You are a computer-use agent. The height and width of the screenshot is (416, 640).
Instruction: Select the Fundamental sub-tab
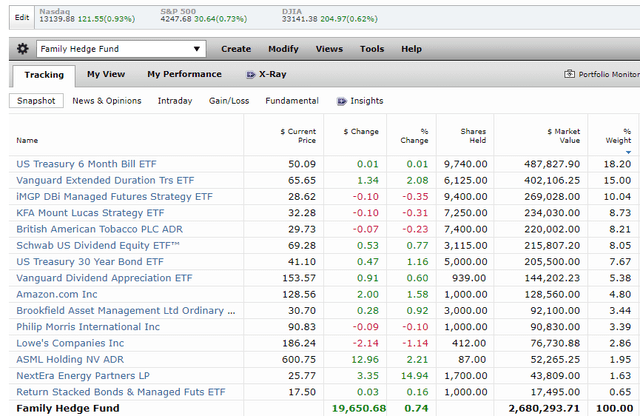[x=292, y=101]
